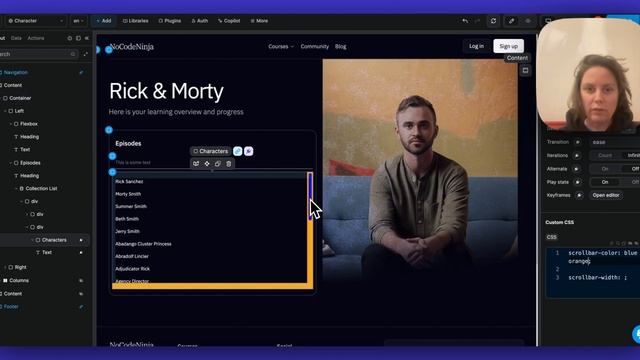Image resolution: width=640 pixels, height=360 pixels.
Task: Click Rick Sanchez in the list
Action: pyautogui.click(x=129, y=181)
